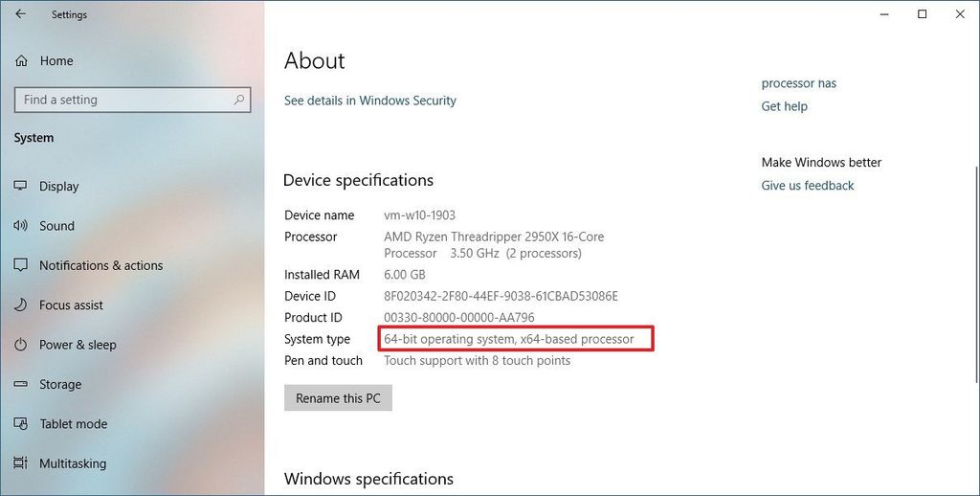Click the Storage drive icon

(21, 384)
